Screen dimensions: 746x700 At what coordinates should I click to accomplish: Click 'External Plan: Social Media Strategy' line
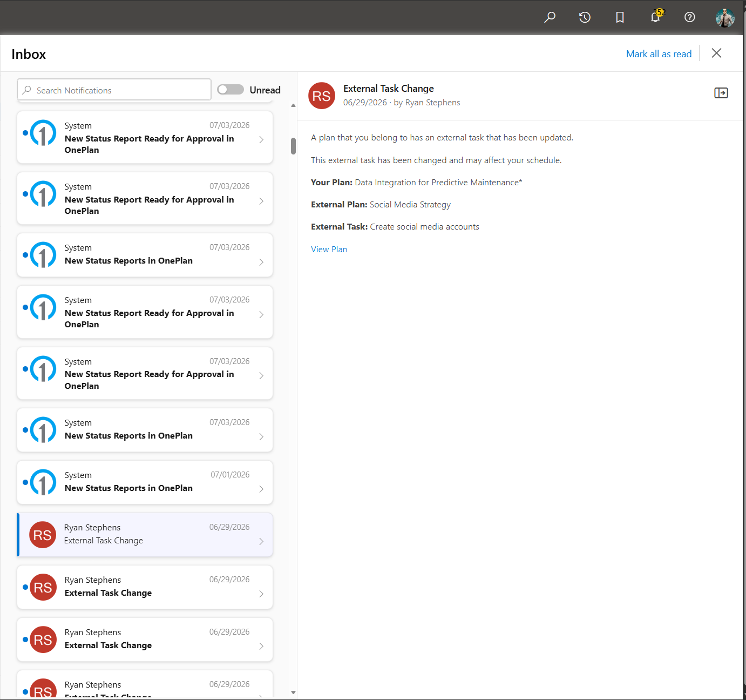(381, 205)
